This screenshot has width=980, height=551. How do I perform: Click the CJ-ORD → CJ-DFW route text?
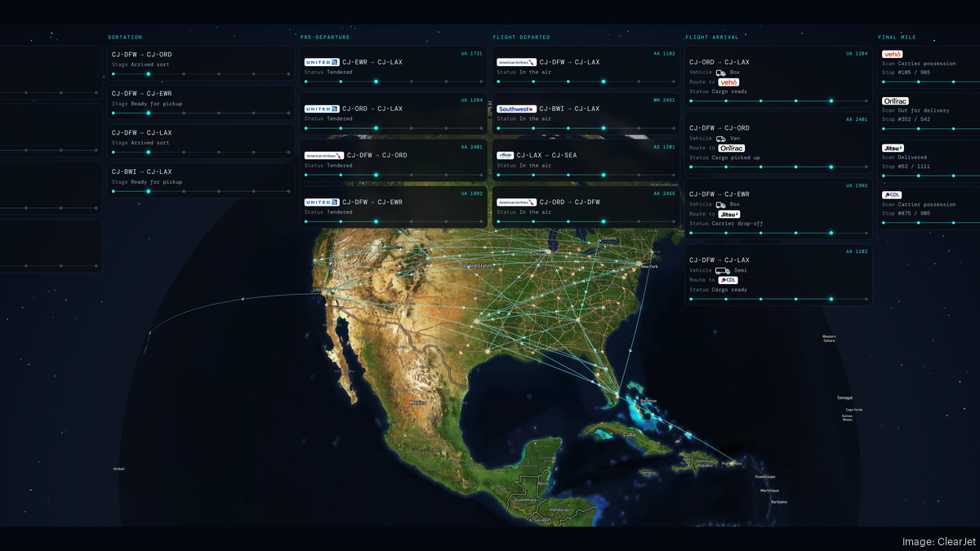pyautogui.click(x=569, y=202)
